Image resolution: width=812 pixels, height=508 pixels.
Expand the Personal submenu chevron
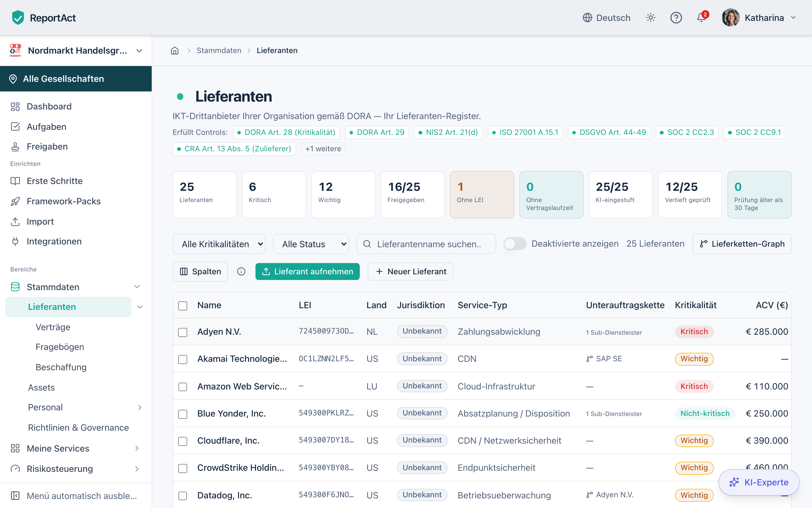[x=140, y=407]
